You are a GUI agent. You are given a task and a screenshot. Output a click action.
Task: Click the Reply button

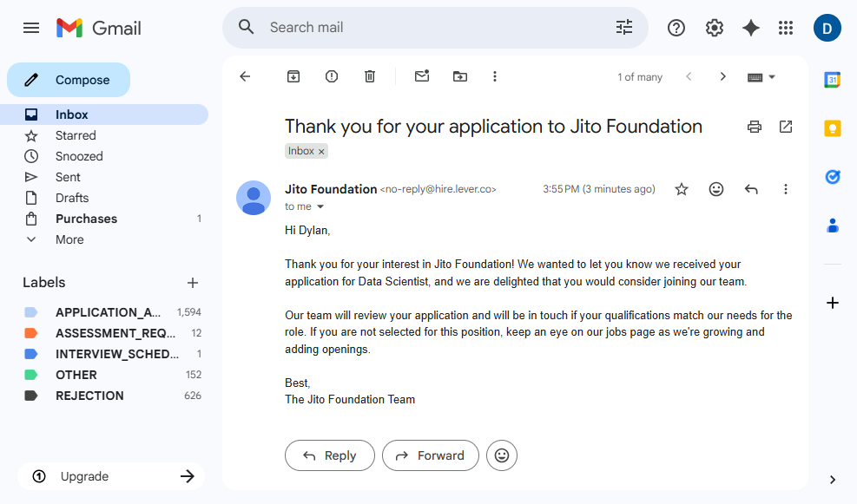point(330,455)
